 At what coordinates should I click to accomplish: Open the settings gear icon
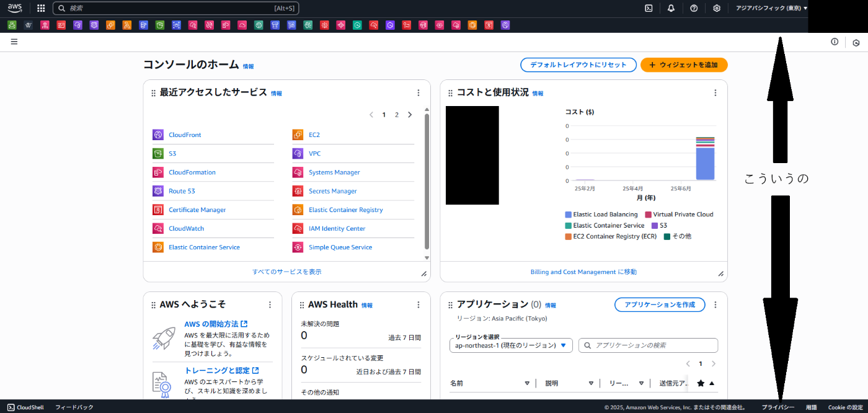pyautogui.click(x=717, y=8)
